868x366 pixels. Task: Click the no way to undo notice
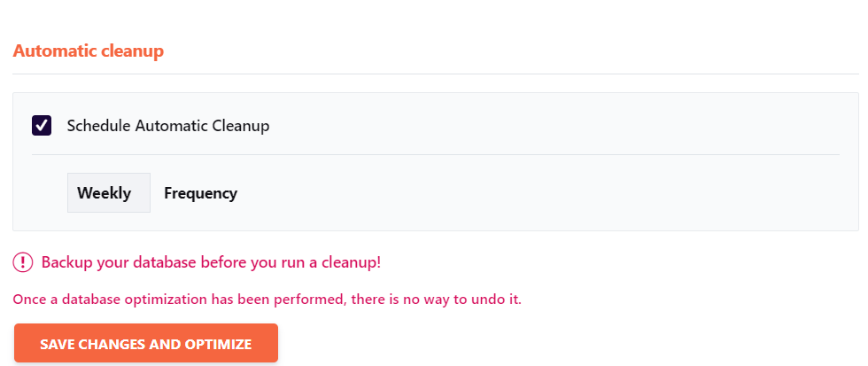(x=267, y=300)
